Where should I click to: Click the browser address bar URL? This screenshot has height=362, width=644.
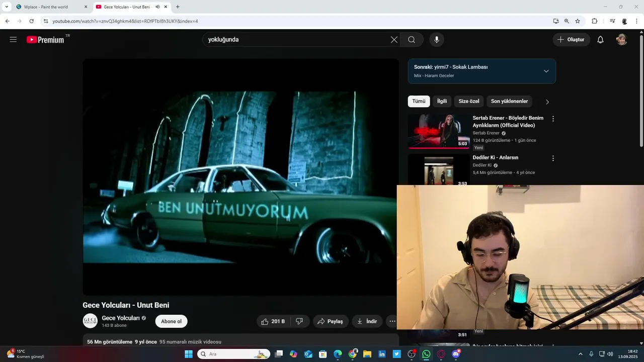click(125, 21)
